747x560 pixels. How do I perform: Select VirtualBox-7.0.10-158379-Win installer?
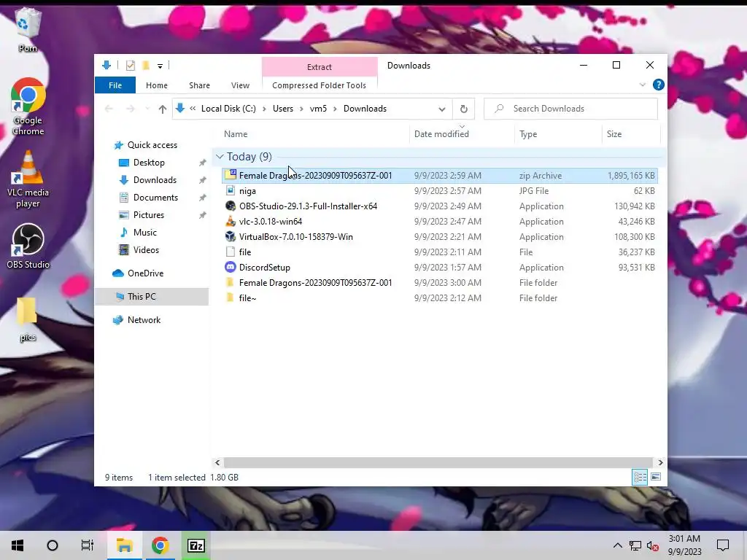click(x=439, y=237)
